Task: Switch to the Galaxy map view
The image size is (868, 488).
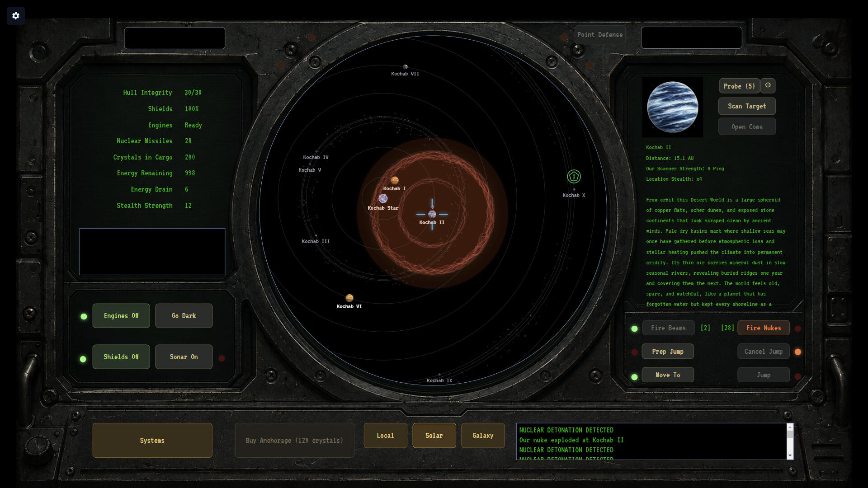Action: (x=483, y=436)
